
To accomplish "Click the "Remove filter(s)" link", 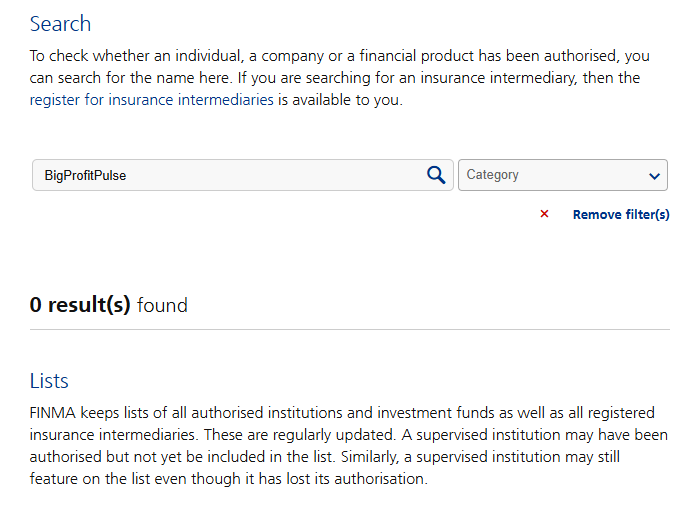I will tap(621, 215).
